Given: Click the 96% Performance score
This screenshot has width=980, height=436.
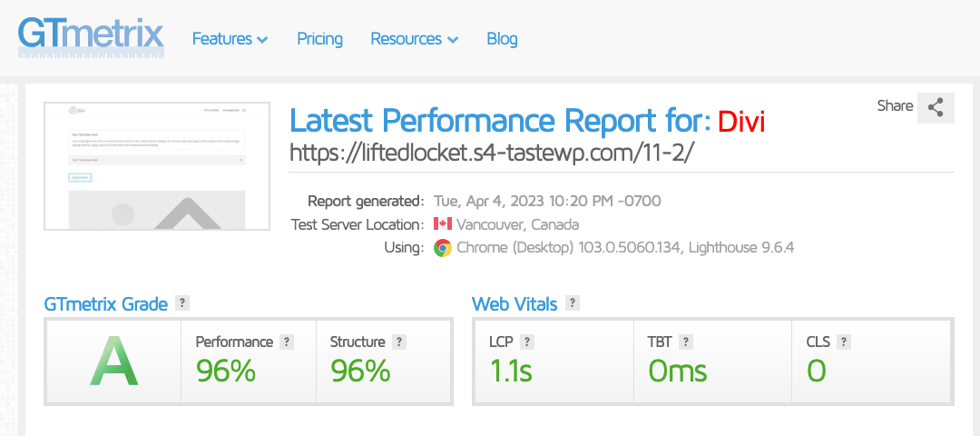Looking at the screenshot, I should point(226,371).
